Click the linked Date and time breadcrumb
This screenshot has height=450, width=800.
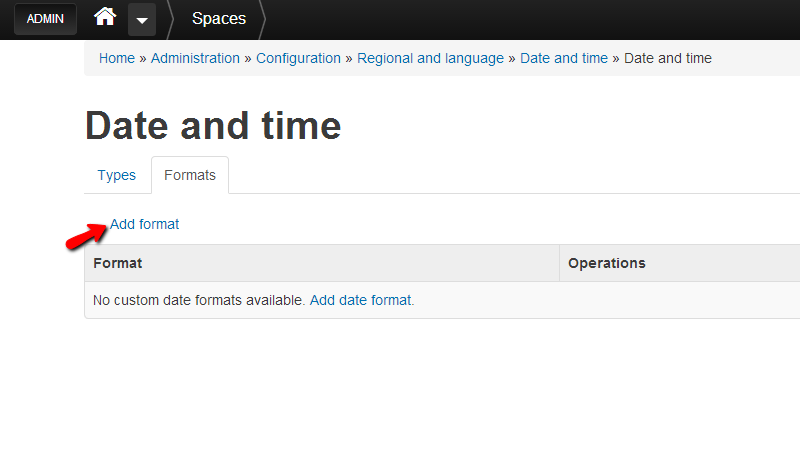[563, 58]
